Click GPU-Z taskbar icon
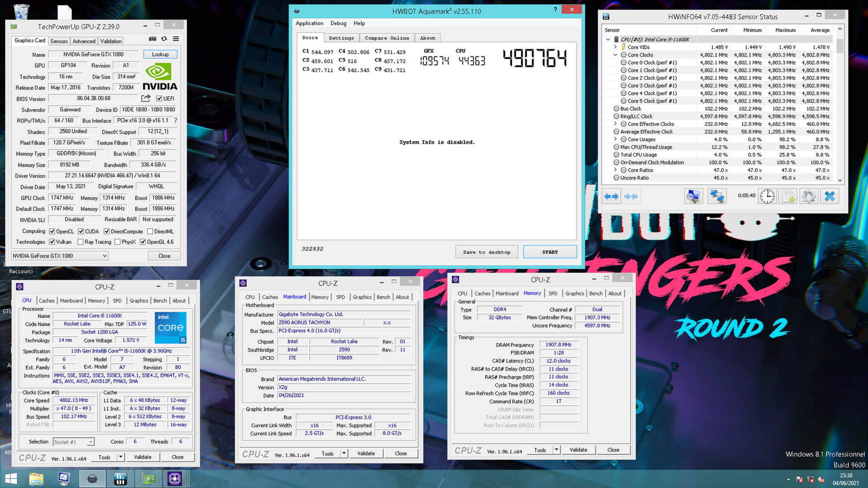The image size is (868, 488). click(148, 479)
